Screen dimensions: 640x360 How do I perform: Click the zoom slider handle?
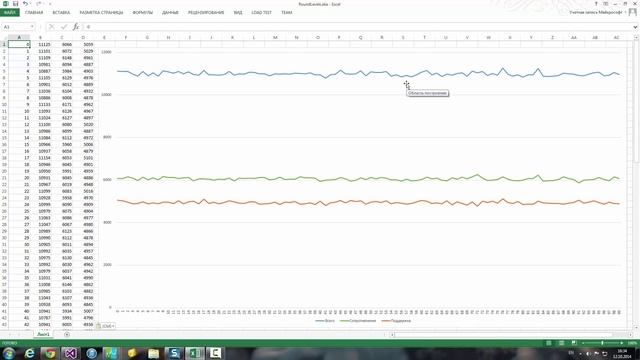click(x=602, y=343)
